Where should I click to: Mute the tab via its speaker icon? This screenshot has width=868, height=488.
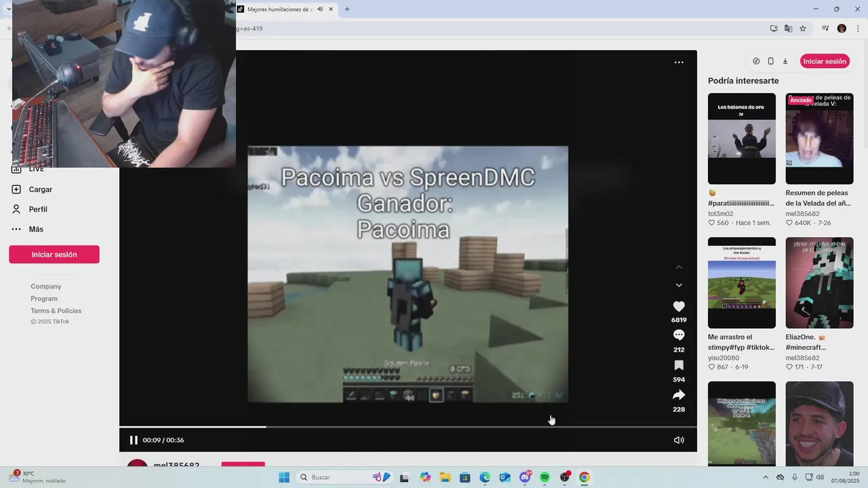pyautogui.click(x=320, y=9)
